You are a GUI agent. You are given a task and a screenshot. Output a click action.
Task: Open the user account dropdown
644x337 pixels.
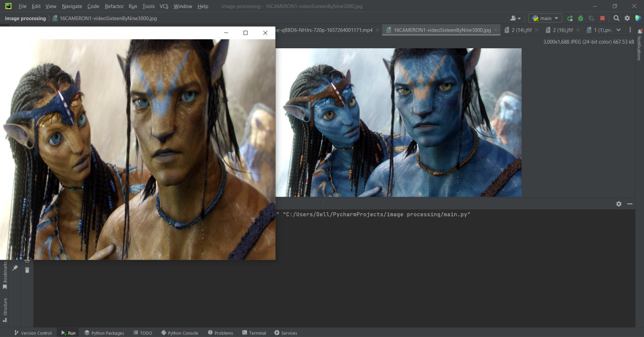tap(516, 18)
